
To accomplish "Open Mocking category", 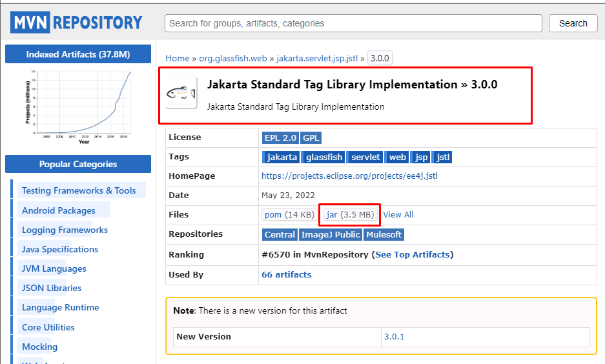I will [40, 347].
